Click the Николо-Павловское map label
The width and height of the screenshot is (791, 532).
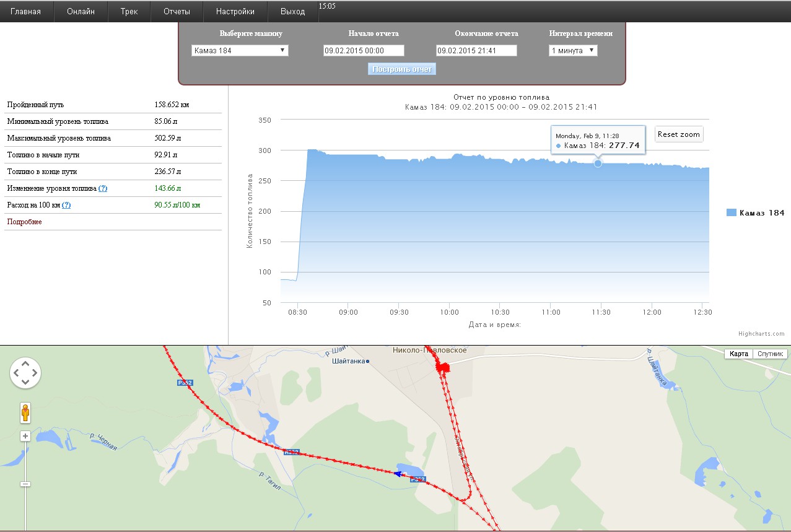point(430,351)
